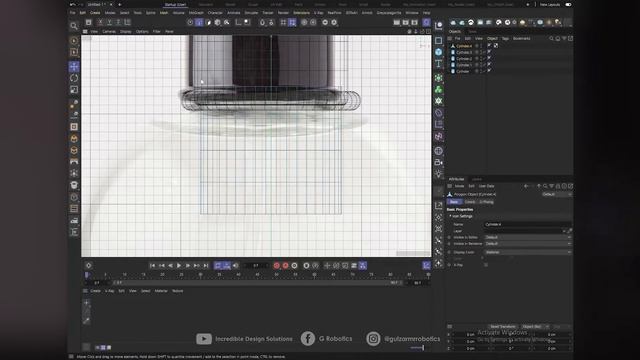Click the green Cloner icon in right palette
The height and width of the screenshot is (360, 640).
(x=438, y=89)
